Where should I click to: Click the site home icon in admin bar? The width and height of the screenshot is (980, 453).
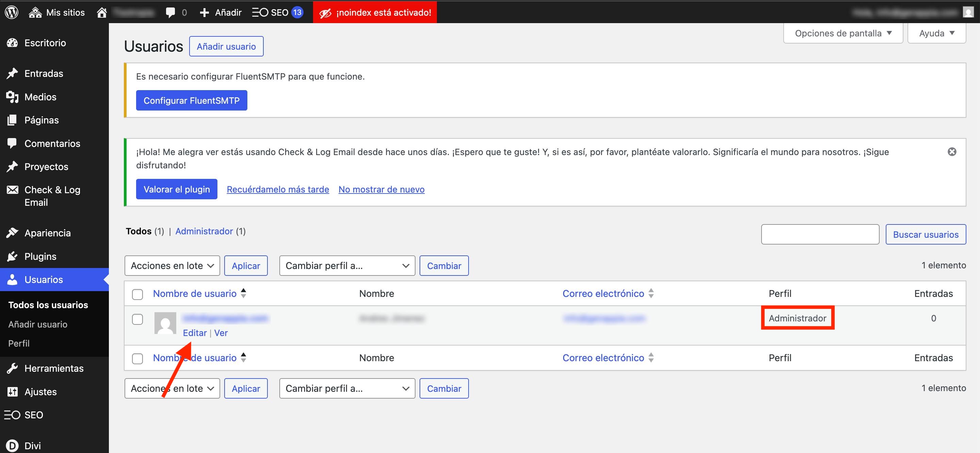click(x=102, y=12)
